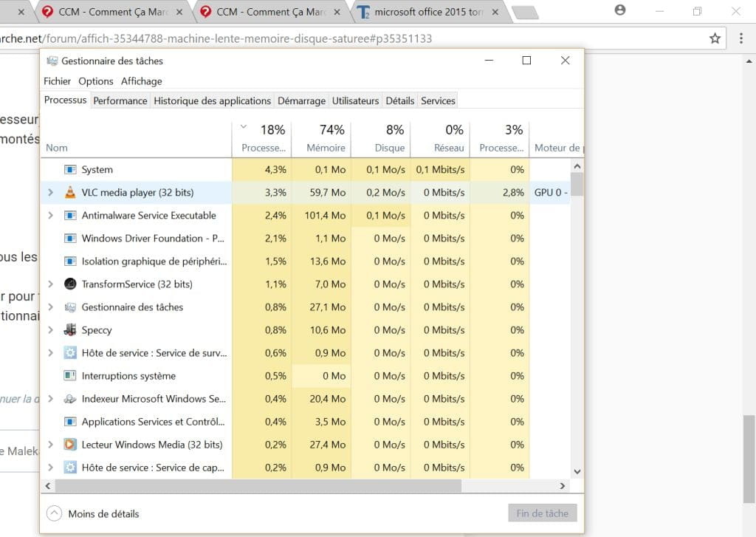Sort by the 3% GPU Processeur column

500,138
